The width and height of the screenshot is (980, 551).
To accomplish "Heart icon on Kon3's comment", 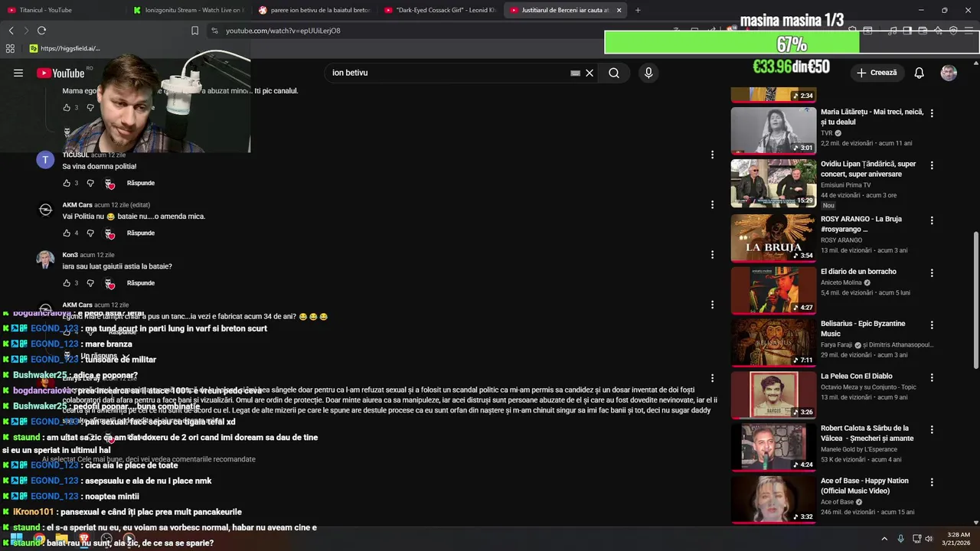I will pyautogui.click(x=109, y=284).
